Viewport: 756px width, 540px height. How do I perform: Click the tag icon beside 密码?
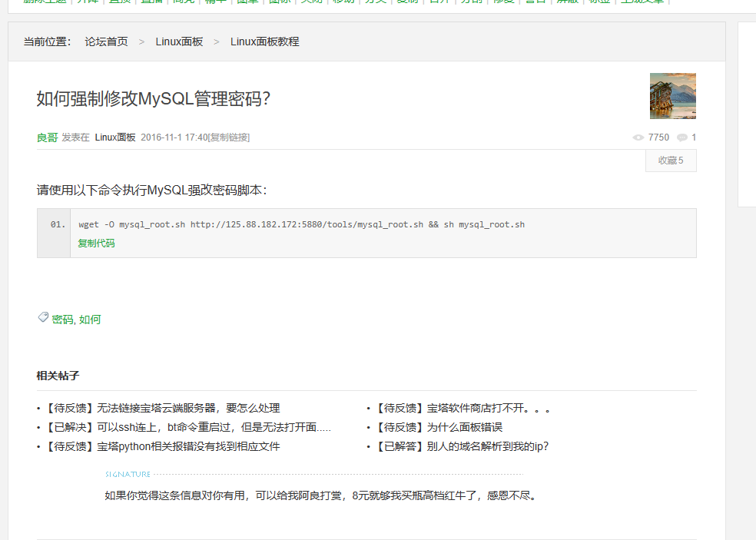(x=43, y=317)
